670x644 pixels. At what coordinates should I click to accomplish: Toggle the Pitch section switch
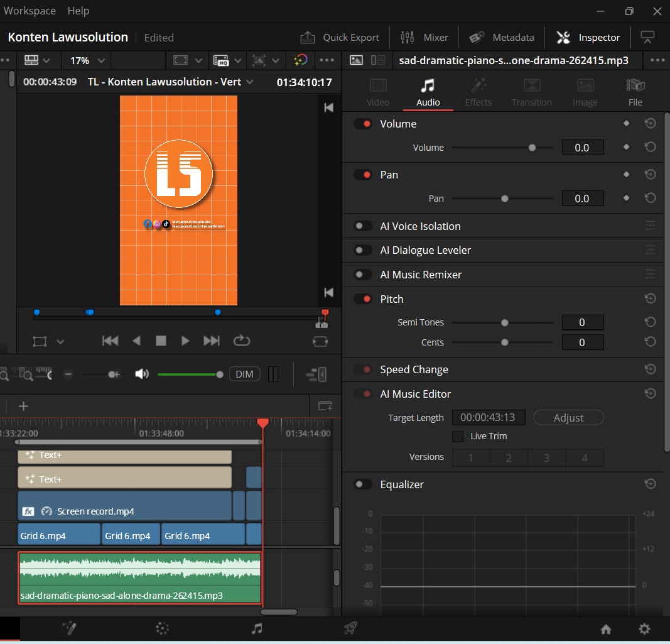coord(363,299)
